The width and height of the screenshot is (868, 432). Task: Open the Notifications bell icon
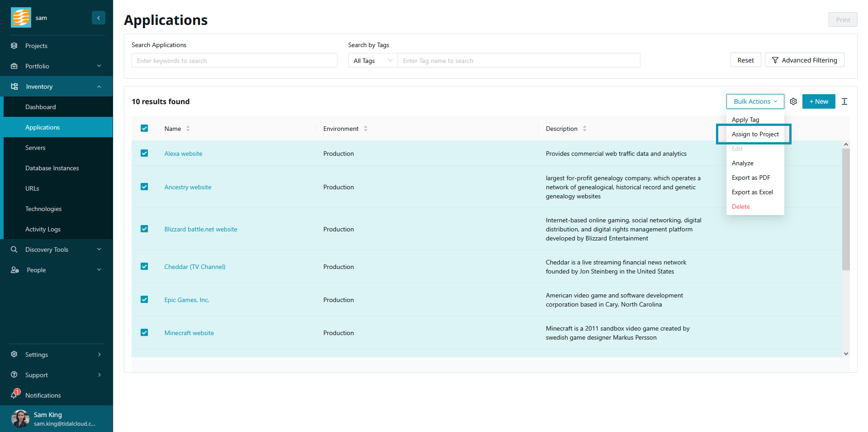click(15, 394)
